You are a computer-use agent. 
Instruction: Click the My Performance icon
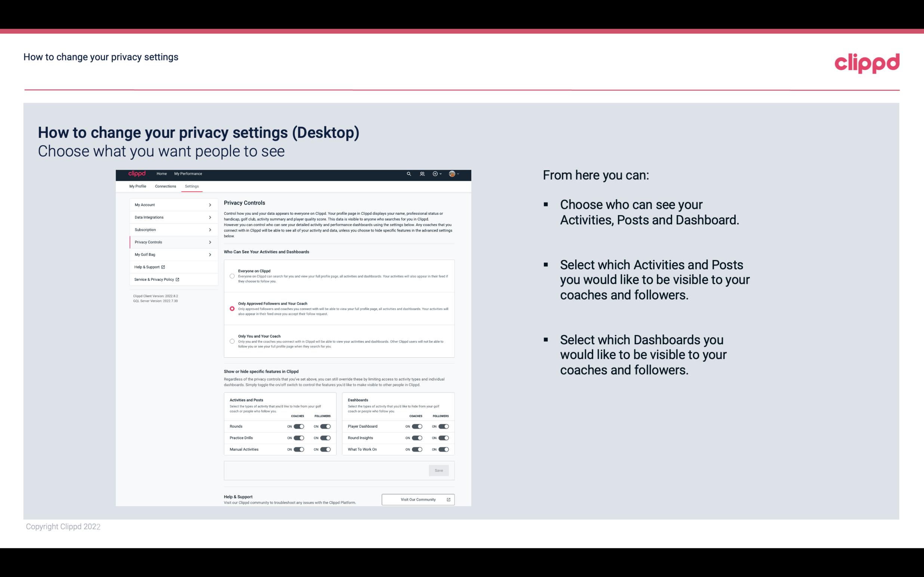pyautogui.click(x=188, y=174)
